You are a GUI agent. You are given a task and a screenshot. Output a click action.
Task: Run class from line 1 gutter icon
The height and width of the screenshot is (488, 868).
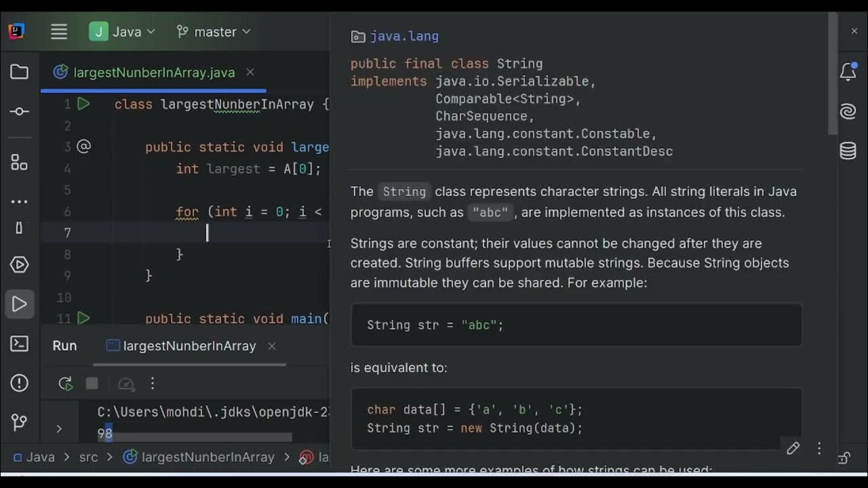(x=83, y=104)
